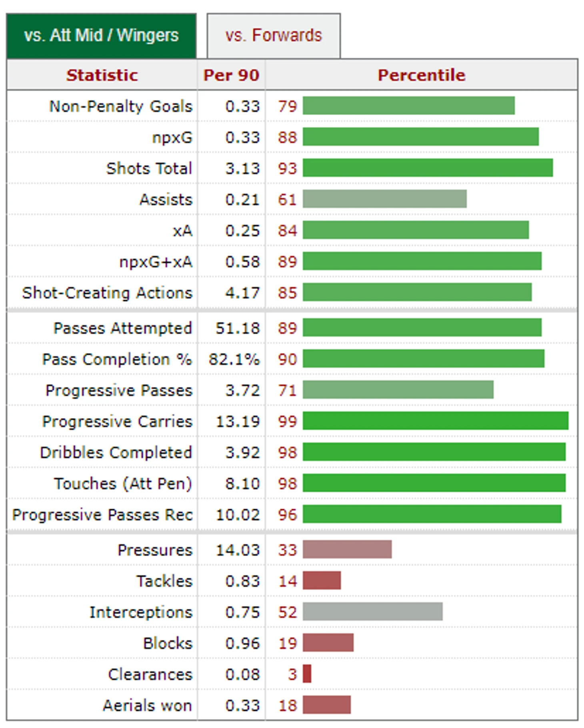Select the Aerials won label
The width and height of the screenshot is (584, 728).
(148, 705)
